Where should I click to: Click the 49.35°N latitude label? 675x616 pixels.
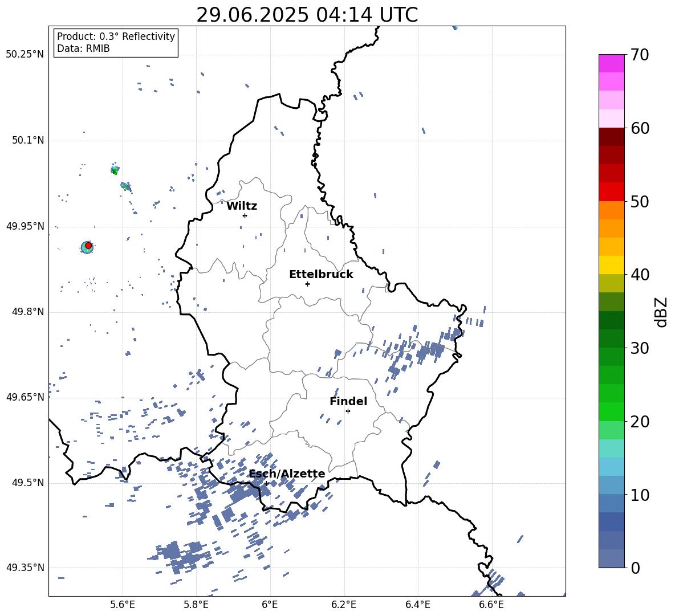[25, 568]
